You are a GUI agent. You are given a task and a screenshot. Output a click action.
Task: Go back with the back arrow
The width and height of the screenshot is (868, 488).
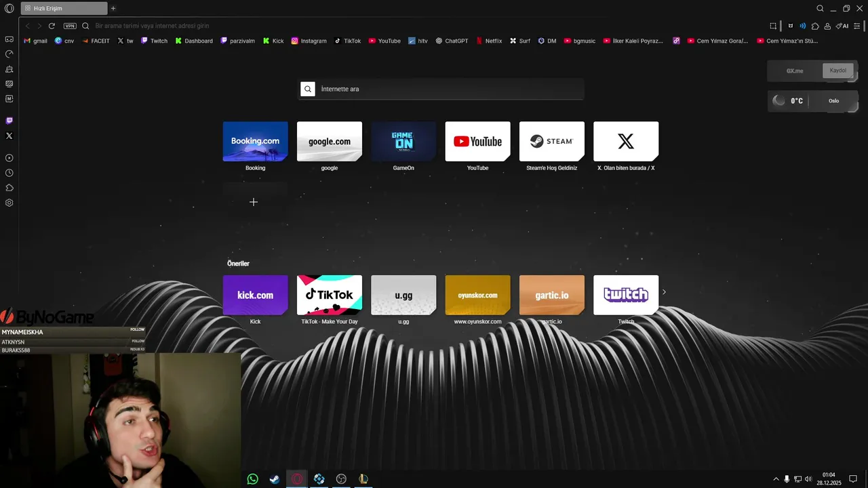pyautogui.click(x=28, y=26)
